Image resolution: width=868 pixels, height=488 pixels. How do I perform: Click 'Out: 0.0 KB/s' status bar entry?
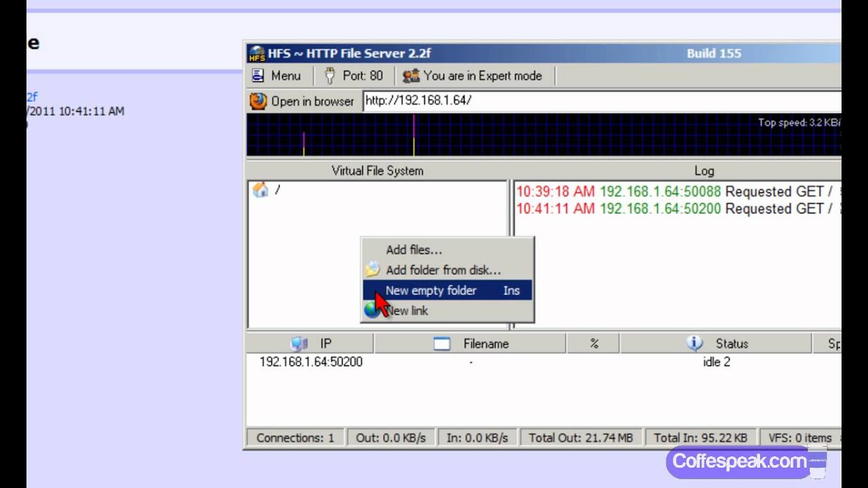[x=391, y=438]
